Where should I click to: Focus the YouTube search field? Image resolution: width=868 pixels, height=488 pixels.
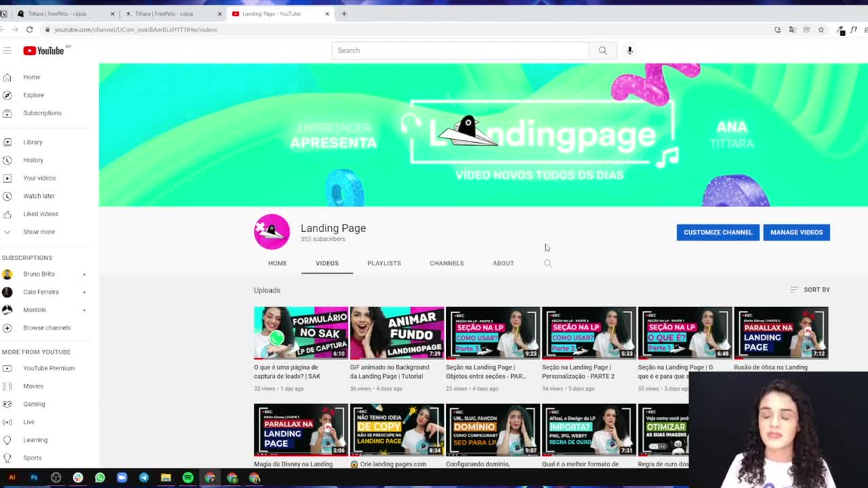460,50
